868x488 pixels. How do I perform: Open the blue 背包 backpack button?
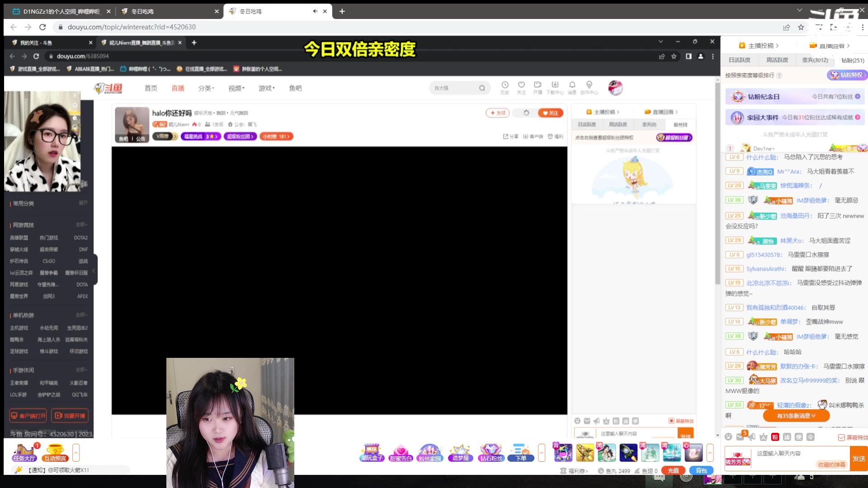701,471
